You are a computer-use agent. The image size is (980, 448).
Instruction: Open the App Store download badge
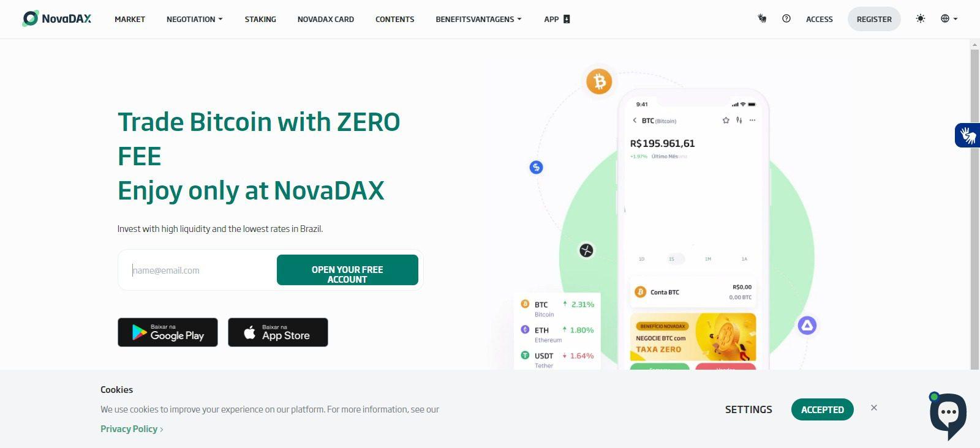(x=278, y=332)
